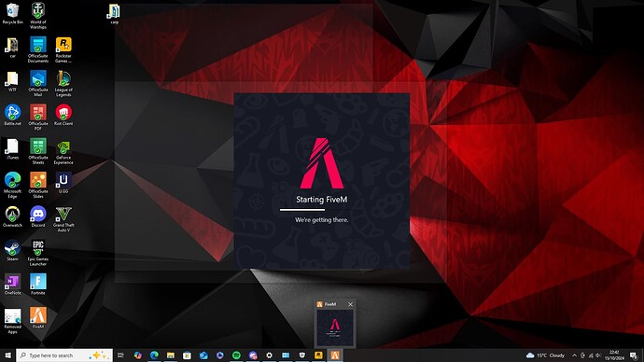Open the Battle.net desktop icon
This screenshot has height=362, width=644.
click(12, 115)
